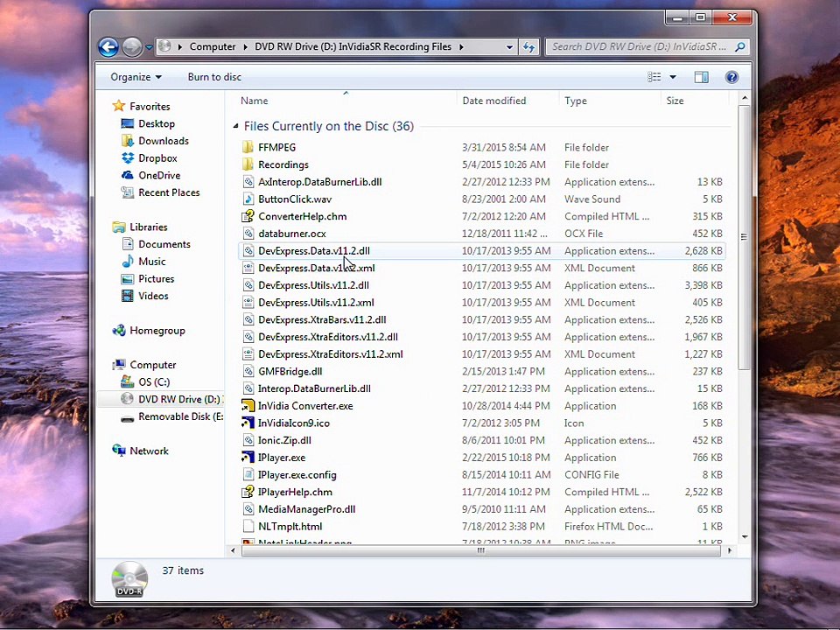Select the InVidia Converter.exe application icon
Screen dimensions: 840x630
click(x=248, y=406)
